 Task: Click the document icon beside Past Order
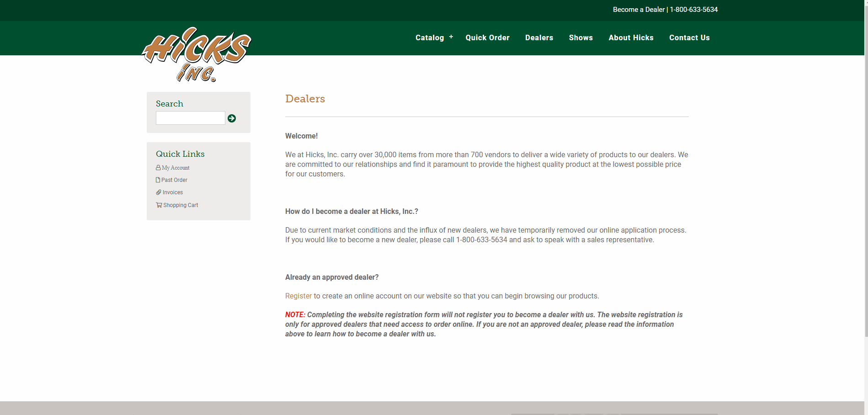[158, 180]
